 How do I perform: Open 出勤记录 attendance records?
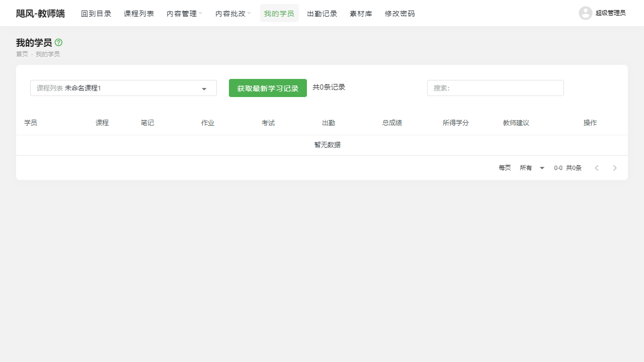(321, 13)
